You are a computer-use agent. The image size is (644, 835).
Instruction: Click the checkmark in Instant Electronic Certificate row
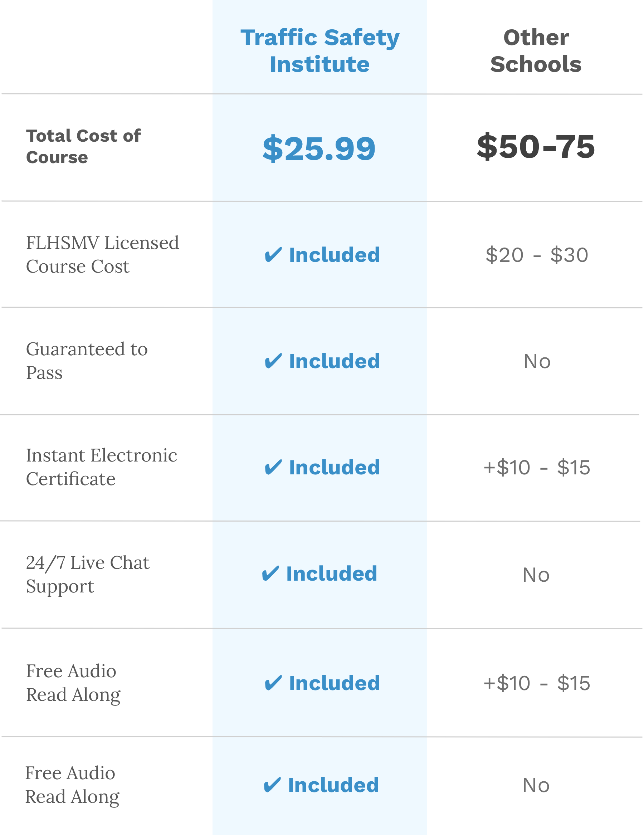pyautogui.click(x=273, y=467)
